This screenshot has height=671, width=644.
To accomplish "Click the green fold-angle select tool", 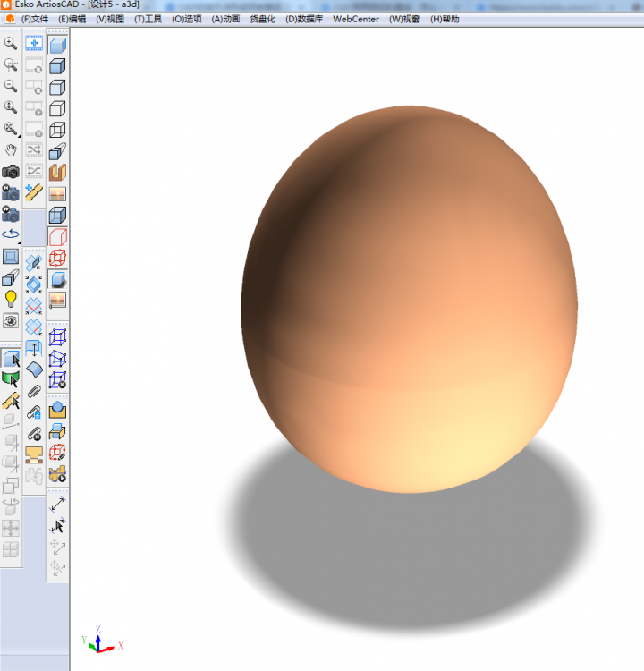I will (x=11, y=379).
